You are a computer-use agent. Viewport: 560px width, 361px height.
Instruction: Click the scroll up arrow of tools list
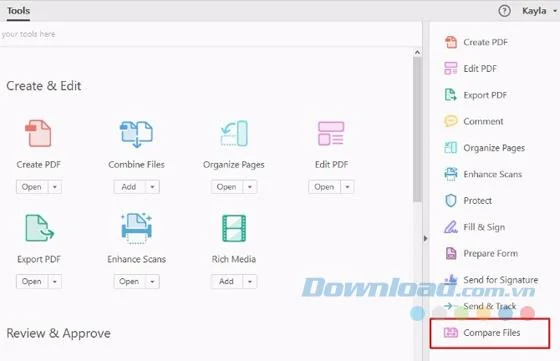pyautogui.click(x=417, y=52)
